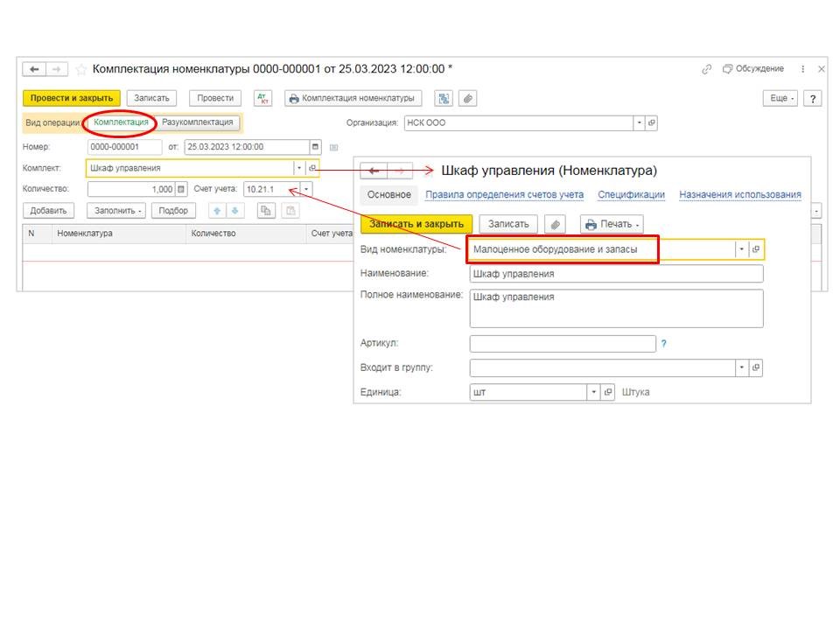Click the N column header
The image size is (840, 630).
(37, 234)
